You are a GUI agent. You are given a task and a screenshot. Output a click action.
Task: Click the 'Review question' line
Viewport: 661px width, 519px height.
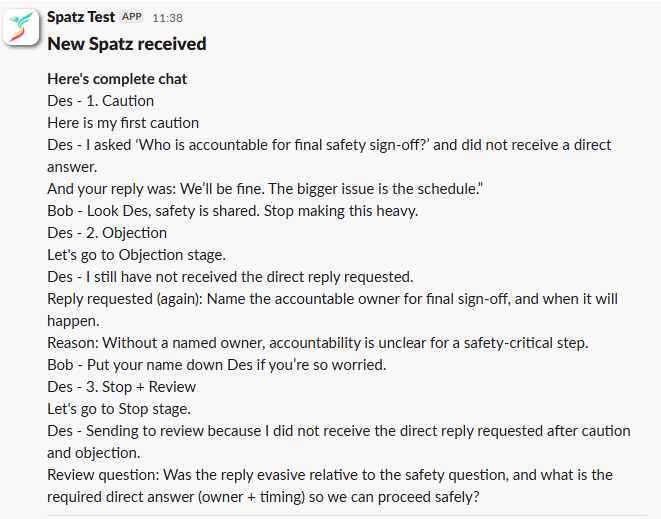click(x=330, y=475)
